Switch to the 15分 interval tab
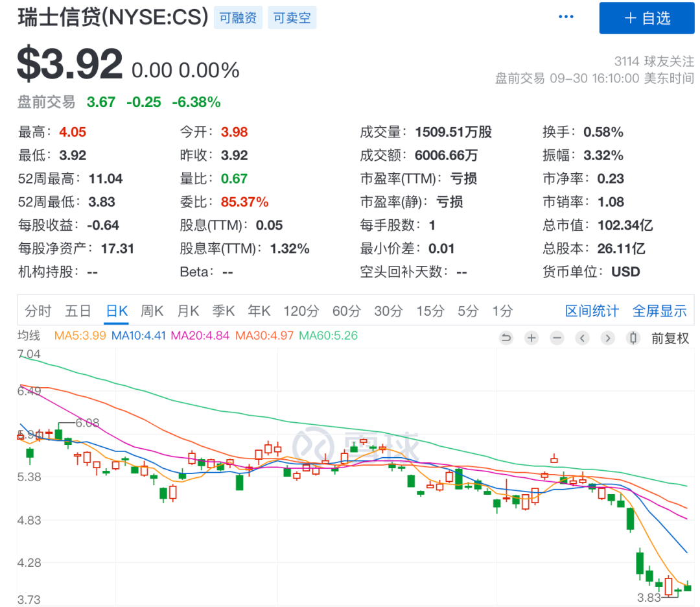Viewport: 700px width, 607px height. (430, 311)
